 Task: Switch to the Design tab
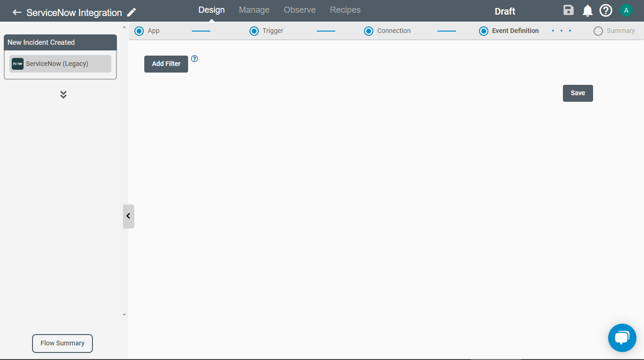click(x=212, y=10)
